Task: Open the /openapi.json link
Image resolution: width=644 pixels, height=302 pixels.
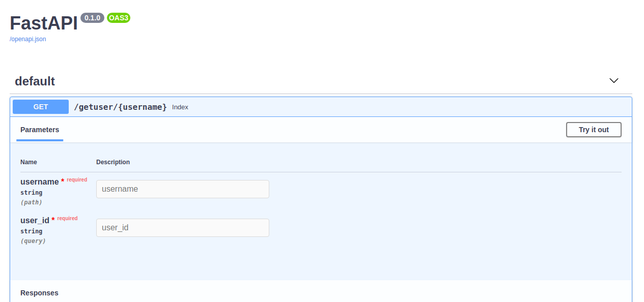Action: [26, 39]
